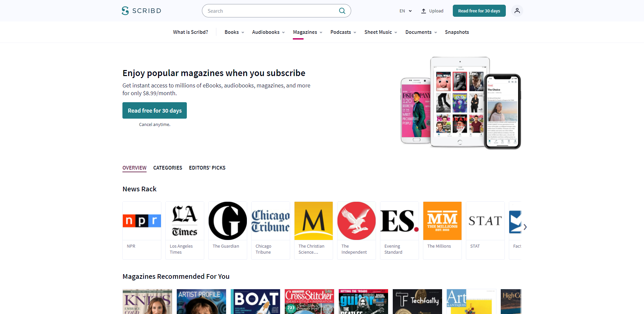Open The Guardian logo tile

point(228,221)
